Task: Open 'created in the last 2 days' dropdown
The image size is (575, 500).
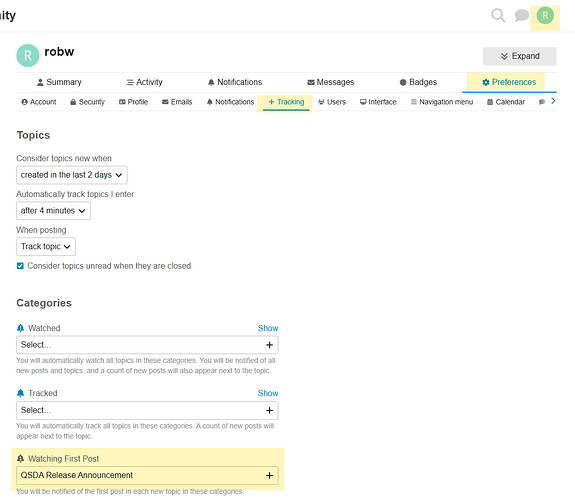Action: (x=72, y=175)
